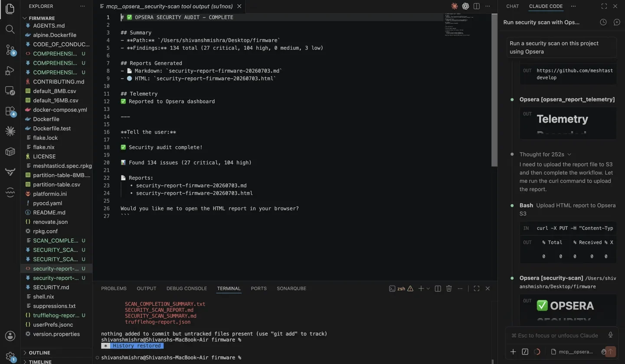
Task: Open trufflehog-report file in explorer
Action: click(56, 315)
